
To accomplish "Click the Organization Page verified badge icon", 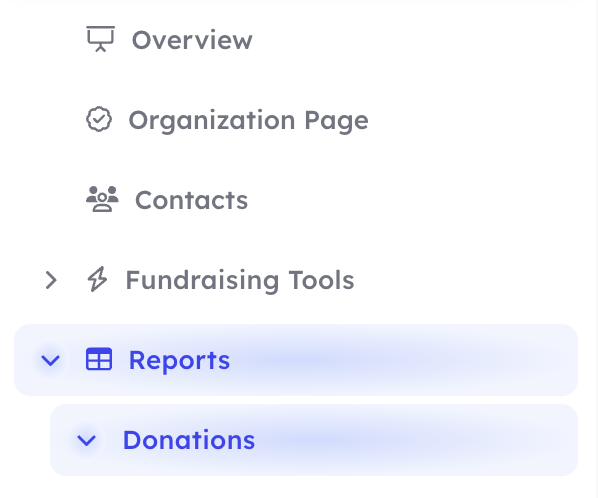I will tap(99, 119).
